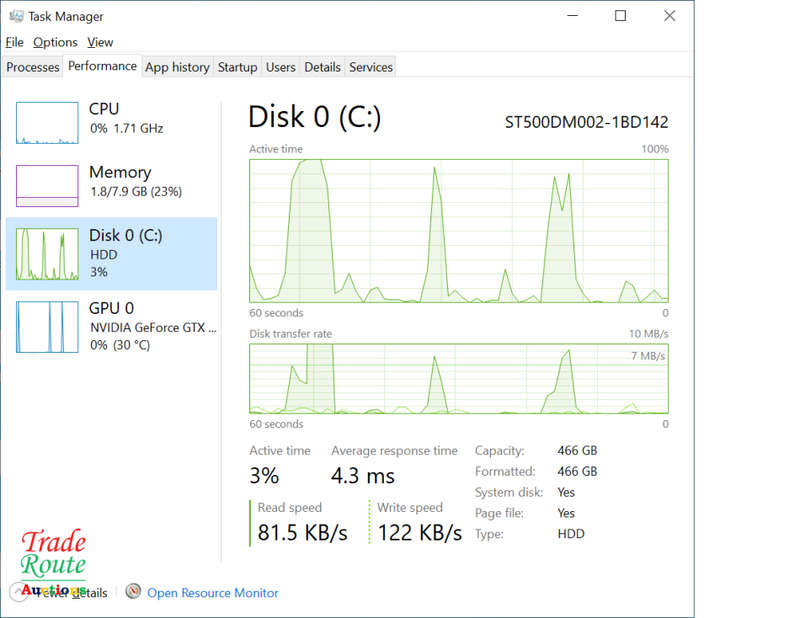Click the Resource Monitor icon
The height and width of the screenshot is (618, 800).
133,592
